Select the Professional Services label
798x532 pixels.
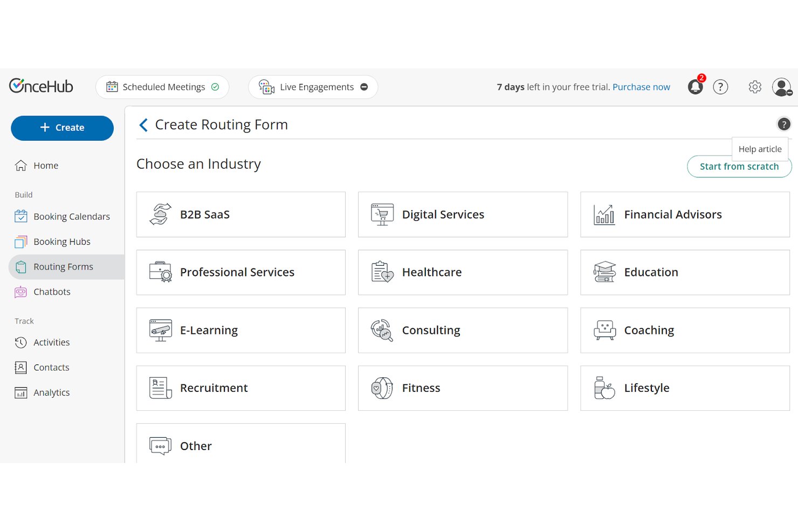tap(237, 272)
